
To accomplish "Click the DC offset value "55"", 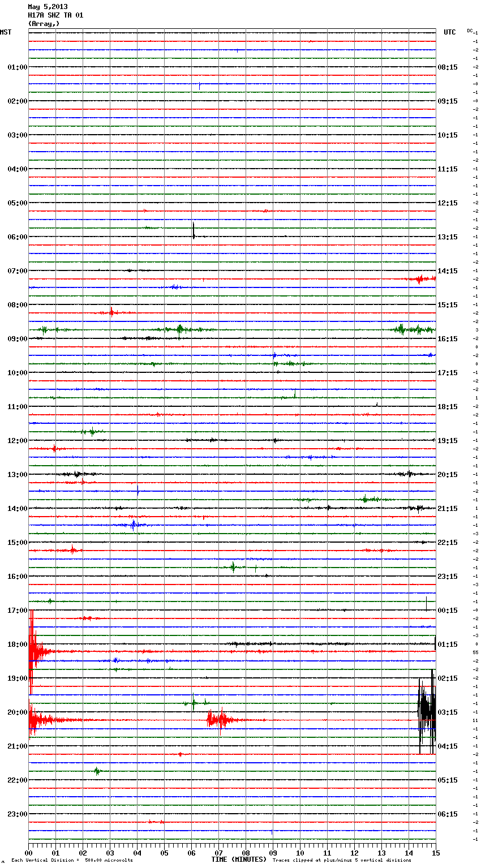I will coord(476,652).
